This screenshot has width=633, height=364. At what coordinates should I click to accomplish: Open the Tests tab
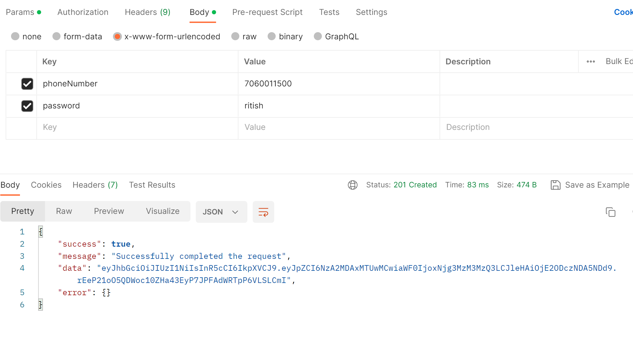329,12
